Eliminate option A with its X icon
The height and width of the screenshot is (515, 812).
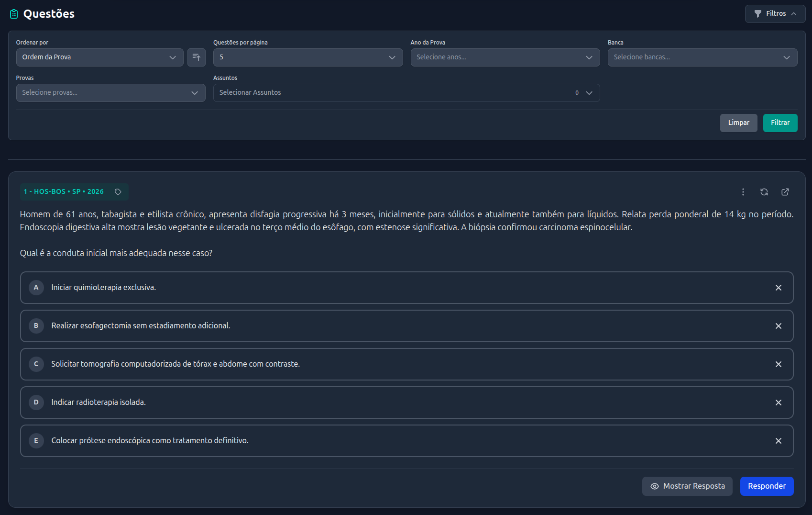tap(778, 288)
